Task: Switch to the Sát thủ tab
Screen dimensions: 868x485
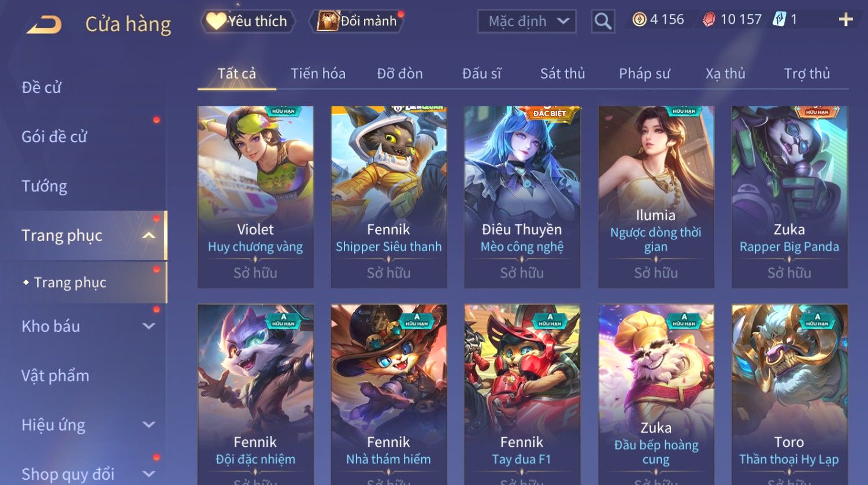Action: [x=562, y=73]
